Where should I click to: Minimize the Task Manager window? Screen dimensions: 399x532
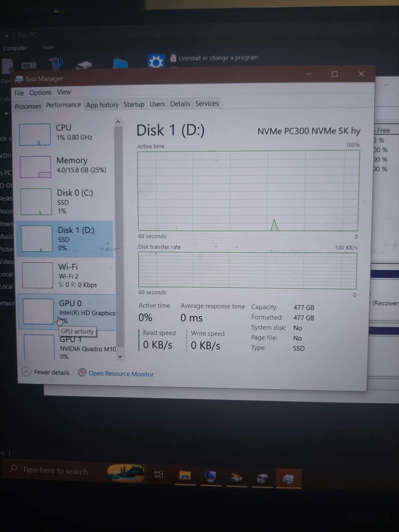[308, 74]
